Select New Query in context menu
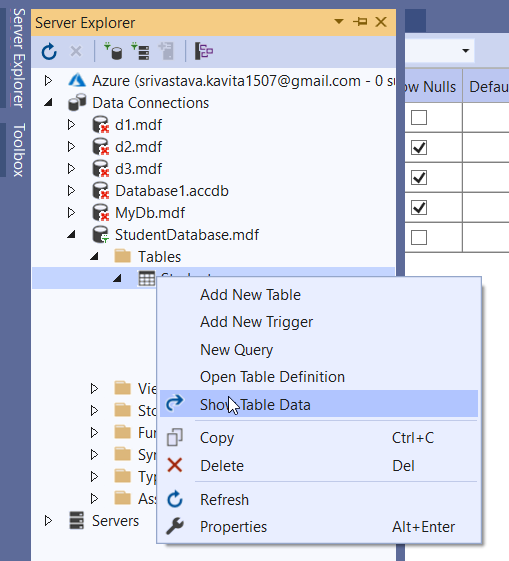The height and width of the screenshot is (561, 509). [319, 350]
